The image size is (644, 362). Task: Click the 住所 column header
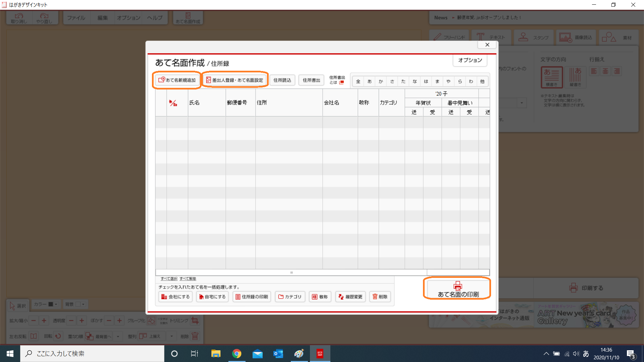[x=289, y=103]
